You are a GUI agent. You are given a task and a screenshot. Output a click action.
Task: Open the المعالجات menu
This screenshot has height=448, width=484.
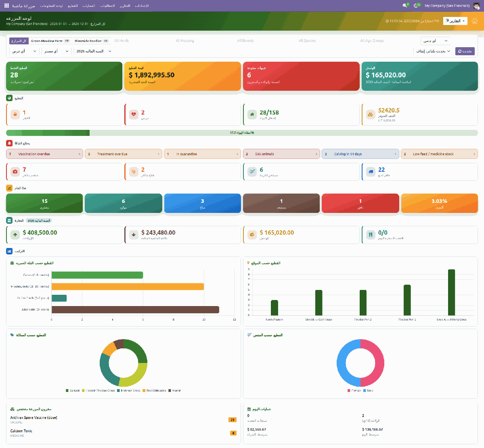click(107, 6)
